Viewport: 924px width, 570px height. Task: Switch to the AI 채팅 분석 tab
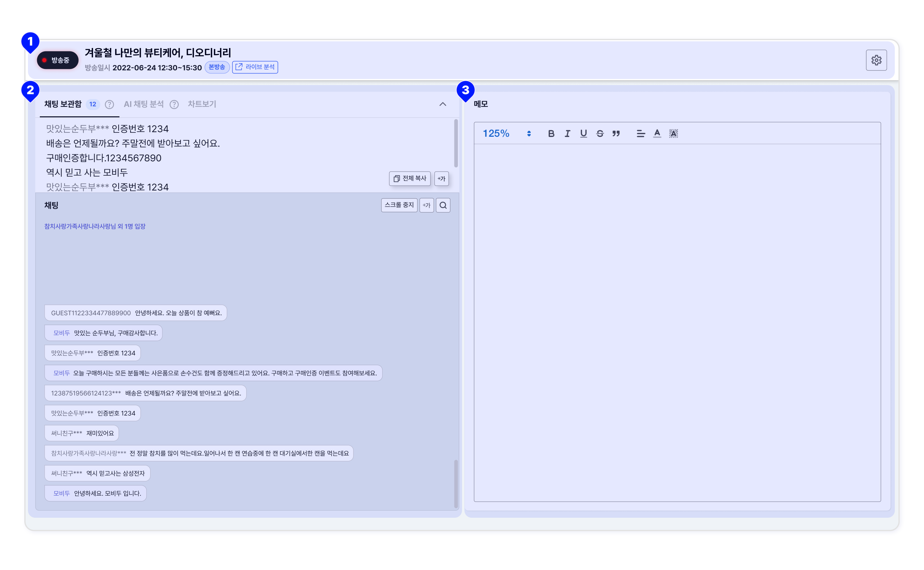pyautogui.click(x=144, y=104)
